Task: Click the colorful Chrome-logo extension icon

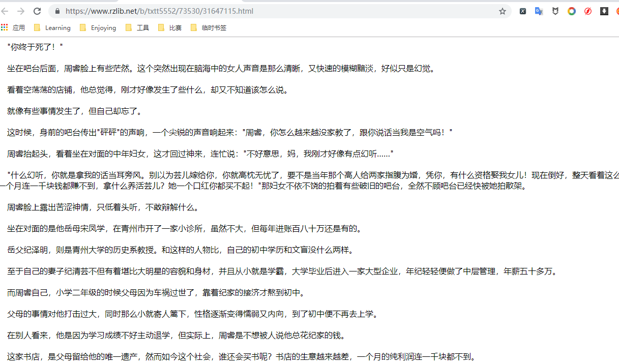Action: pos(571,11)
